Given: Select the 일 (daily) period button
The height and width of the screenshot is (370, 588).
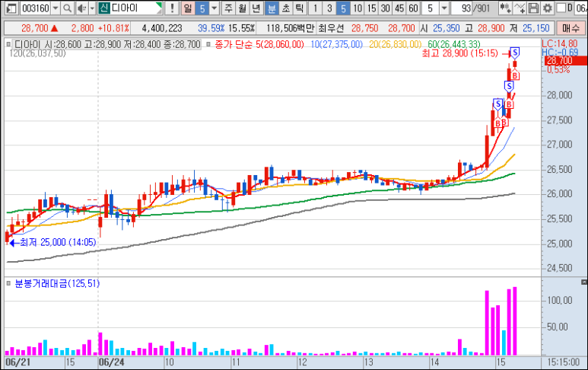Looking at the screenshot, I should (x=188, y=8).
